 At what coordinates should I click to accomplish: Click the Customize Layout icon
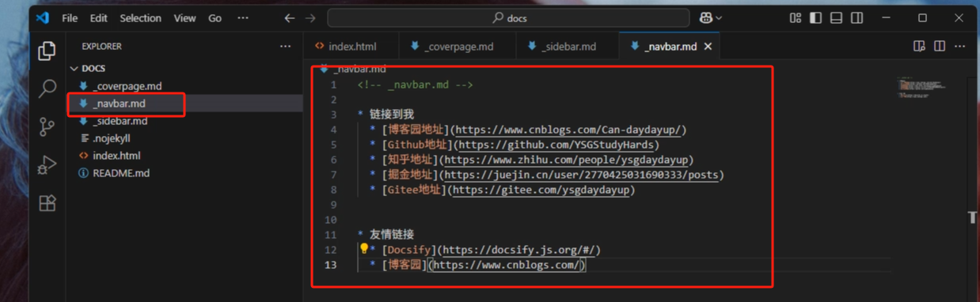795,17
